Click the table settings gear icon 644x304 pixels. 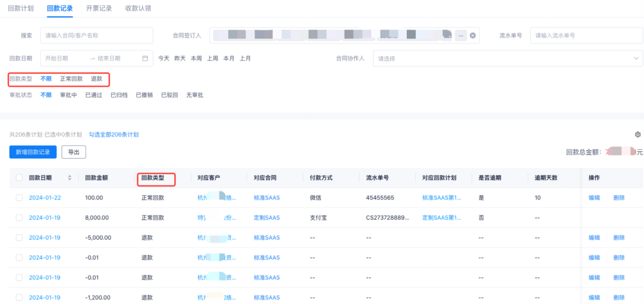(638, 135)
